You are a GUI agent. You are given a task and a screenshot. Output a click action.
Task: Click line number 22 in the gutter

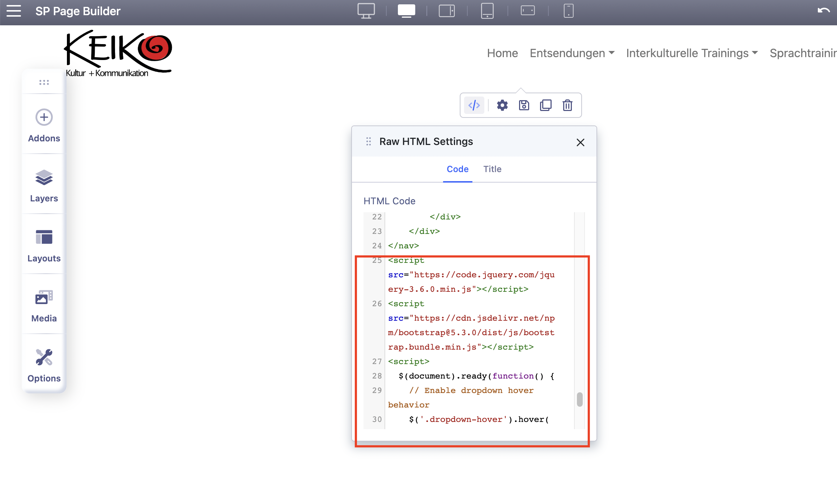coord(377,217)
